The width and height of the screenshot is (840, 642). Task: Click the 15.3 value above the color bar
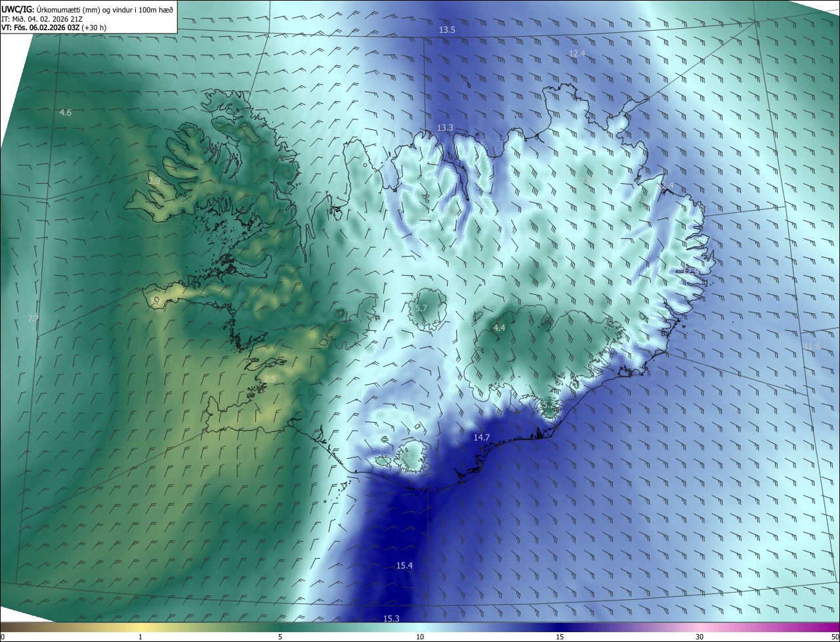tap(391, 618)
